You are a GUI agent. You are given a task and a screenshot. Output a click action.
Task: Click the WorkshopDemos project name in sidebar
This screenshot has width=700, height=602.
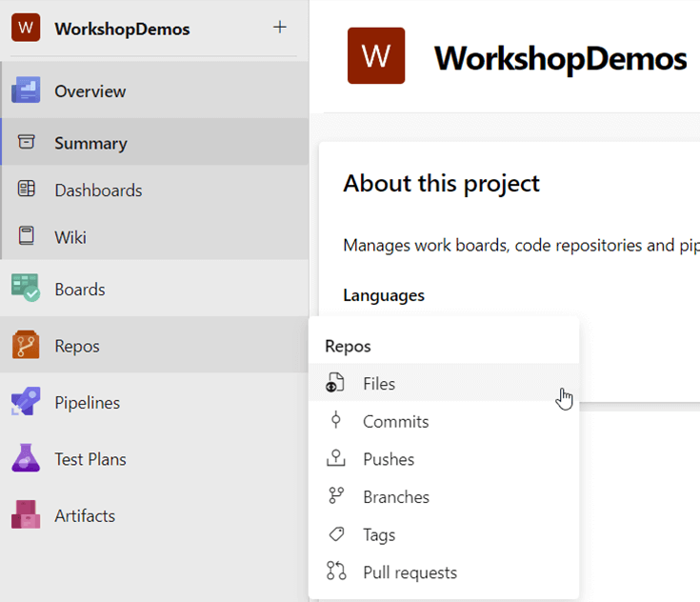122,29
